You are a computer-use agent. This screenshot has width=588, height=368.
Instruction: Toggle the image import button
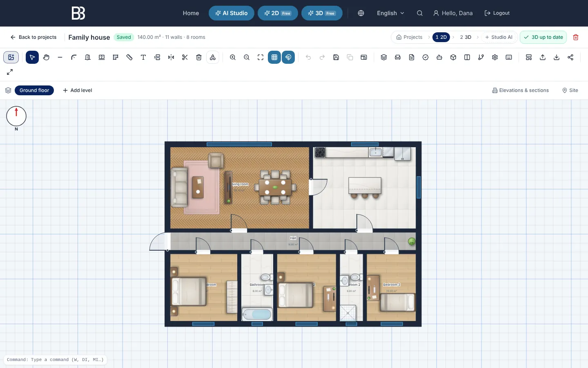(x=11, y=57)
